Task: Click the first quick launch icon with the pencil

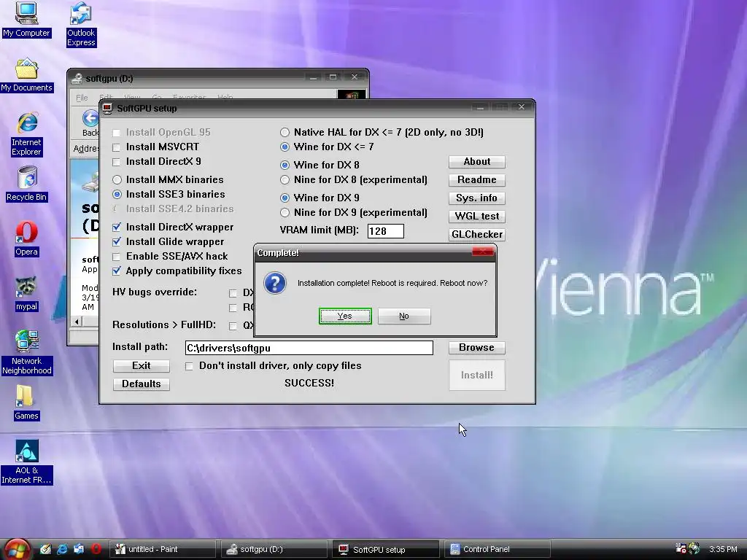Action: point(45,549)
